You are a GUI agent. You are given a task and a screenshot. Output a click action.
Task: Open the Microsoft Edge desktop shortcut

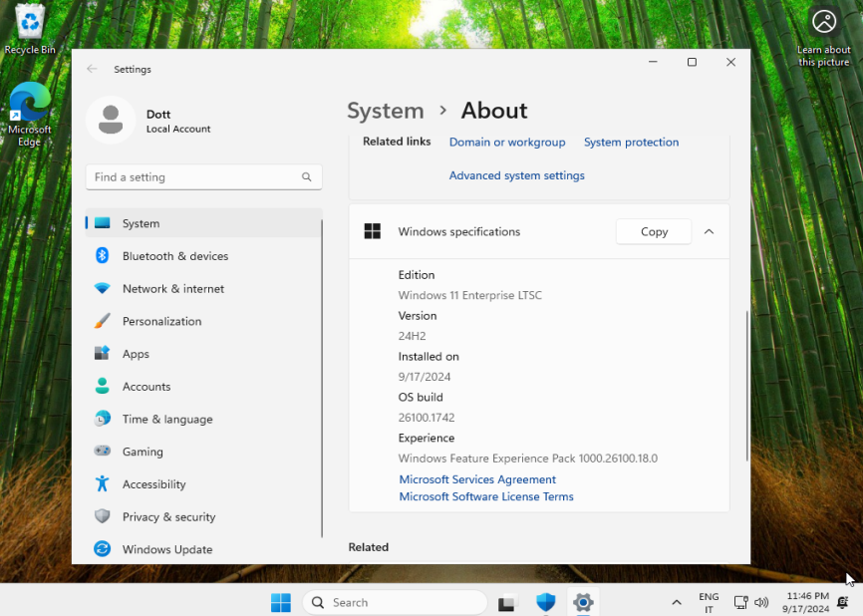click(x=30, y=115)
